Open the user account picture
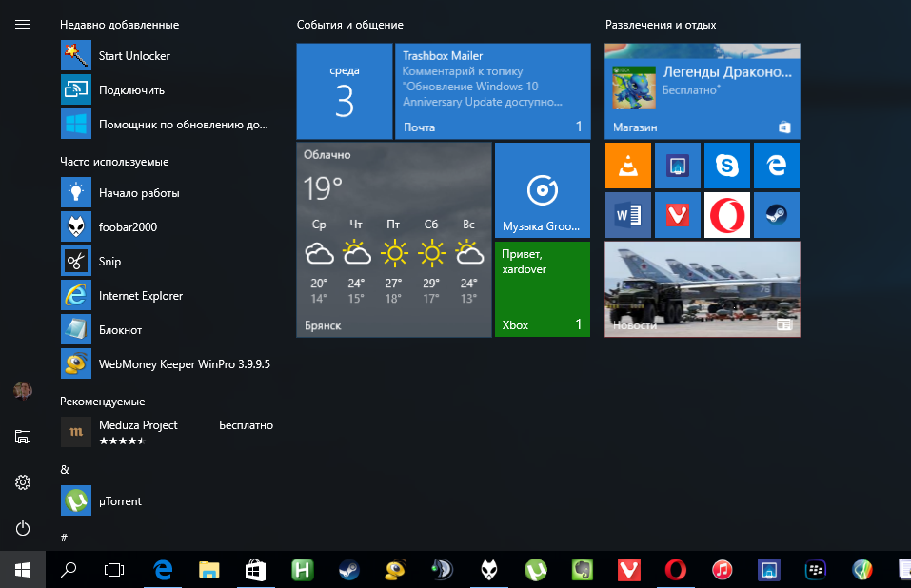Image resolution: width=911 pixels, height=588 pixels. 23,391
